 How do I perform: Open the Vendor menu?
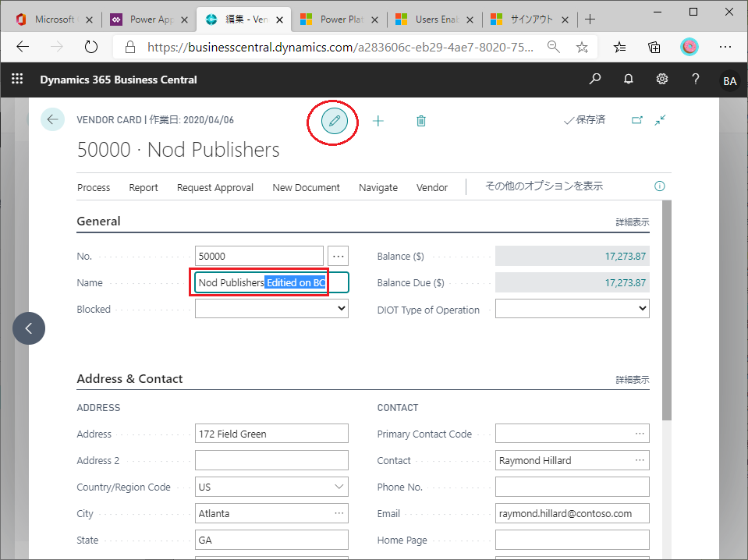pos(432,187)
